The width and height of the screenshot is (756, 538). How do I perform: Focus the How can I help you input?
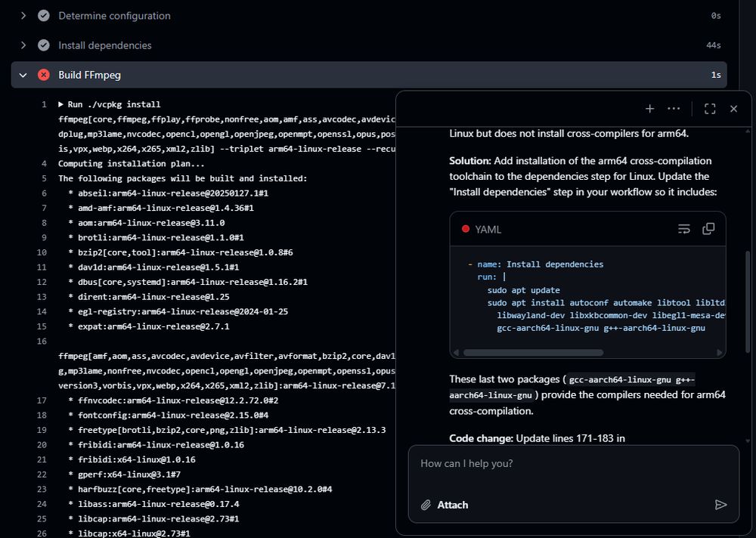click(573, 464)
